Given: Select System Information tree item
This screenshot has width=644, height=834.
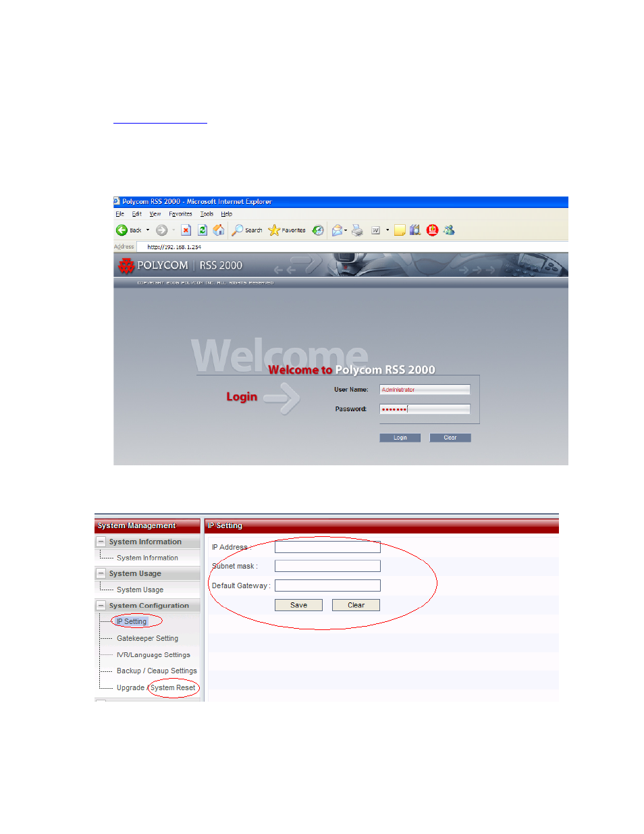Looking at the screenshot, I should coord(147,558).
